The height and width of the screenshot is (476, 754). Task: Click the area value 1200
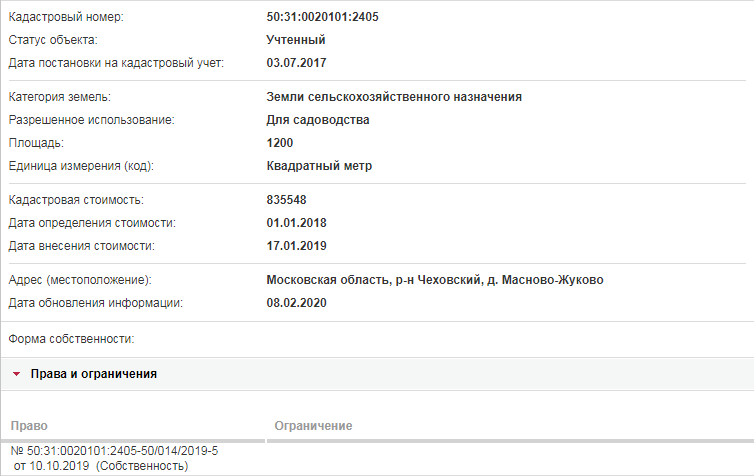click(279, 143)
